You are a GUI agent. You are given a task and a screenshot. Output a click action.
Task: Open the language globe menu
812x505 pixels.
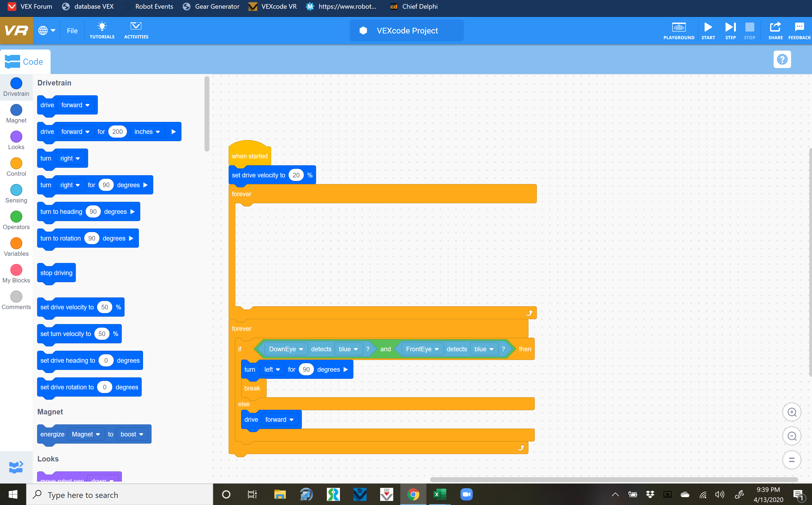coord(47,30)
